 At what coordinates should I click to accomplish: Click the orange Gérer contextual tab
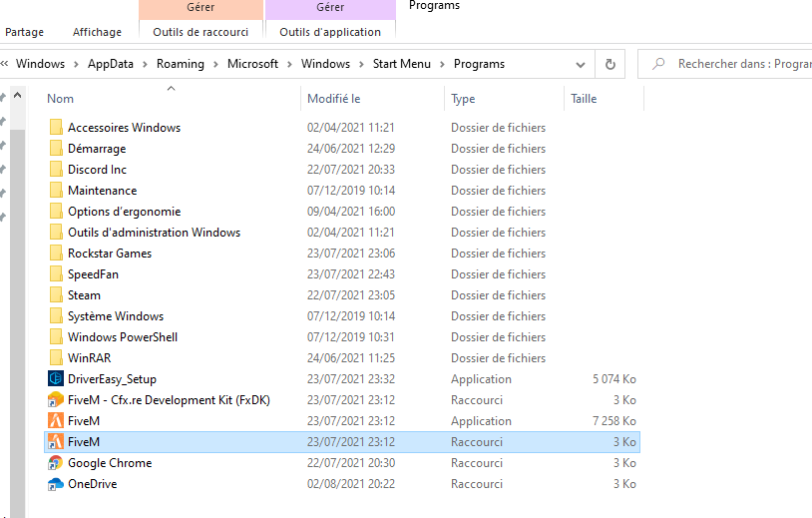[x=201, y=8]
